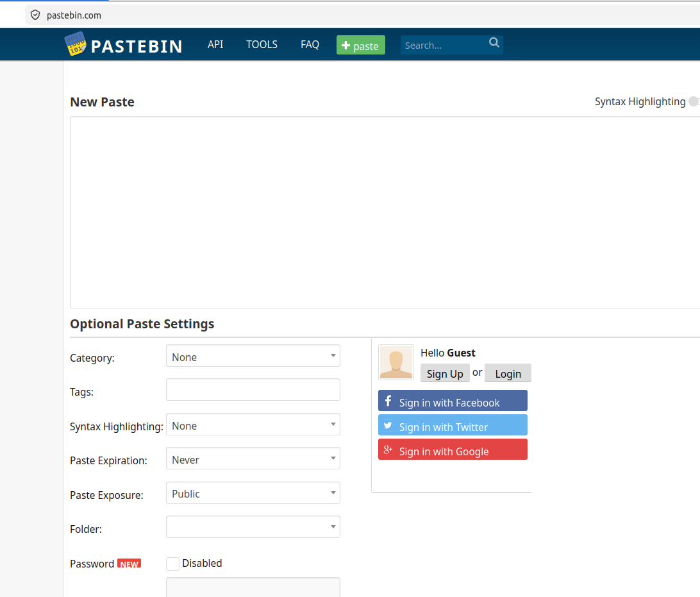Click inside the New Paste text area
Image resolution: width=700 pixels, height=597 pixels.
(x=385, y=212)
